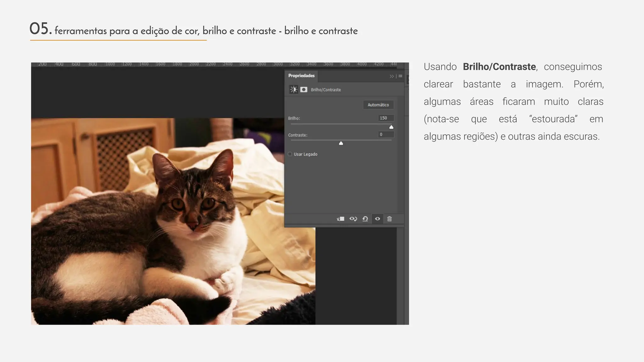The image size is (644, 362).
Task: Reset adjustment with the curved arrow icon
Action: [x=365, y=219]
